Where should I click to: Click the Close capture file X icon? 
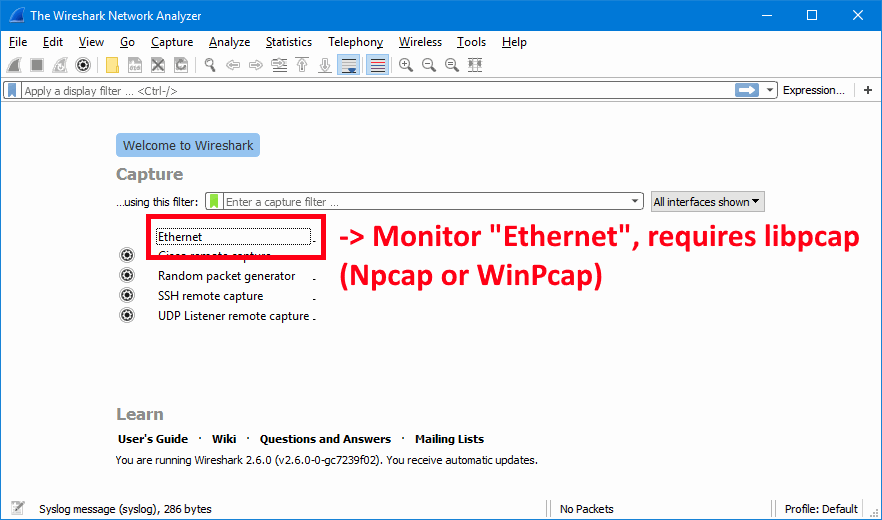coord(158,65)
